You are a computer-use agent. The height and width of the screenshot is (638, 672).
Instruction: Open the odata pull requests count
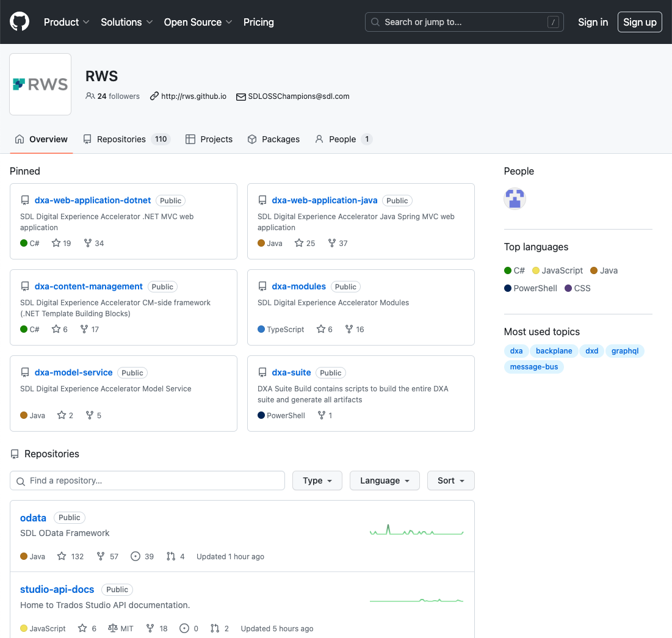(176, 556)
